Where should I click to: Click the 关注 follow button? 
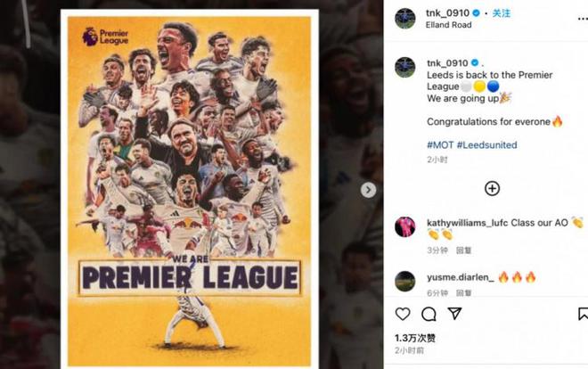(502, 13)
